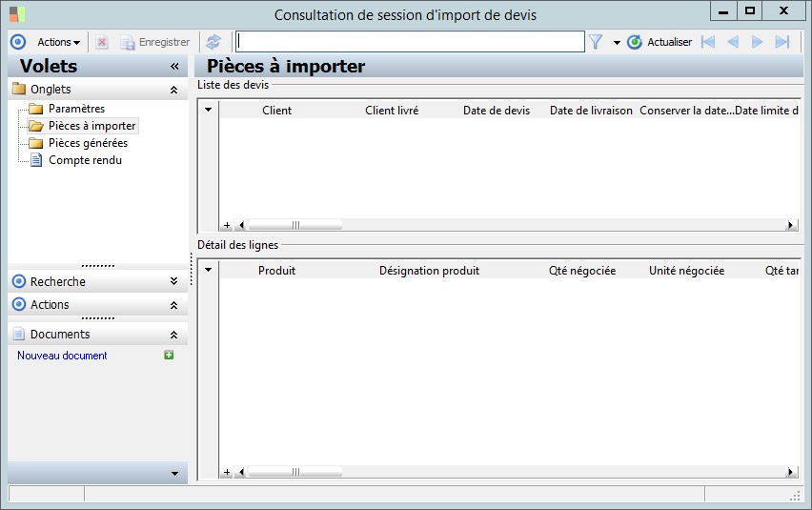Click the application icon in title bar
812x510 pixels.
16,14
